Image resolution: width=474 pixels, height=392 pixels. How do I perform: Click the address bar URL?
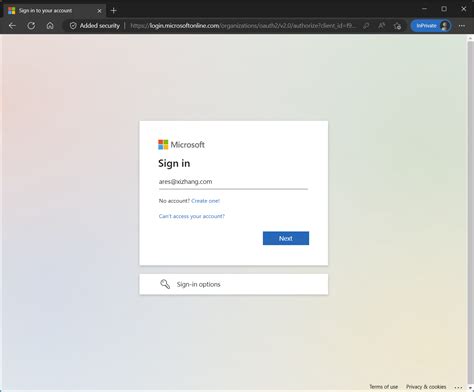coord(243,26)
